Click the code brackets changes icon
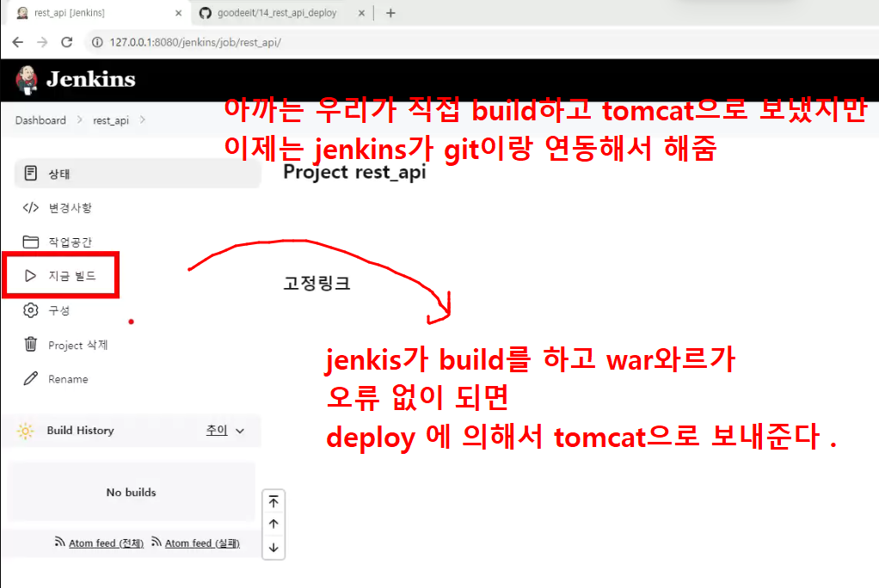The image size is (879, 588). [31, 208]
